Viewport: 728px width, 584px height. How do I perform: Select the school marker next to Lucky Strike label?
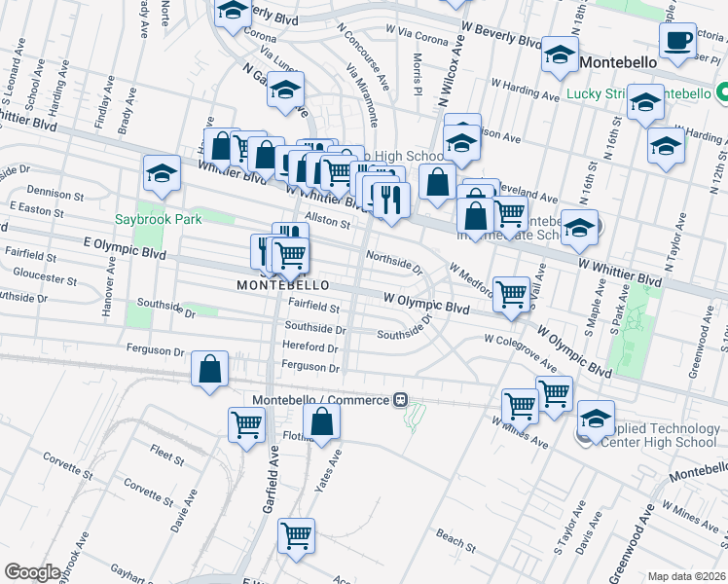646,104
